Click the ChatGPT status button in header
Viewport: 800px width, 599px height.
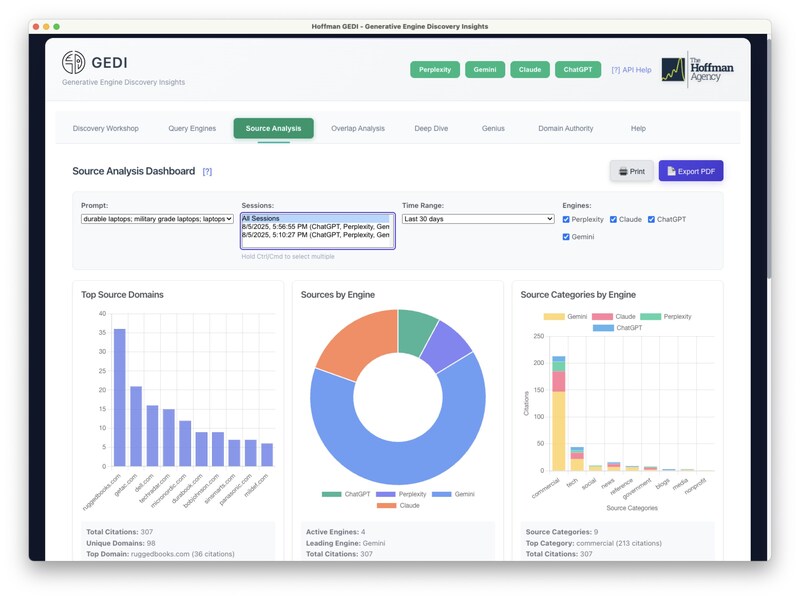[578, 70]
